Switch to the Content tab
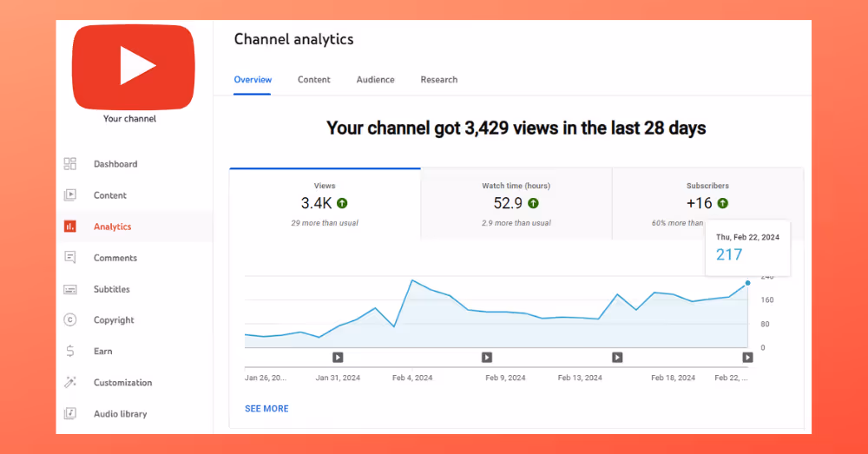The width and height of the screenshot is (868, 454). point(314,80)
